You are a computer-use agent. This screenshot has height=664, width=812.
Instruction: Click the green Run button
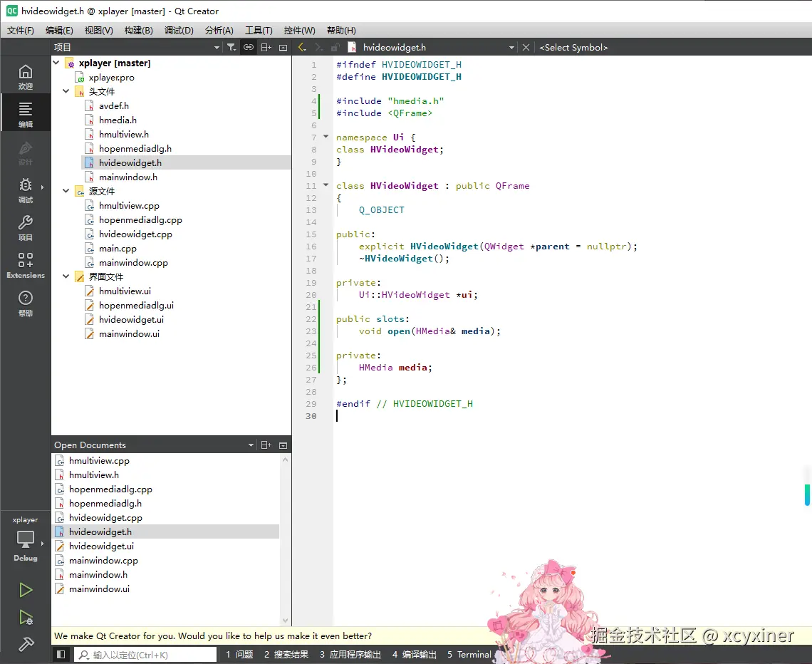[26, 590]
